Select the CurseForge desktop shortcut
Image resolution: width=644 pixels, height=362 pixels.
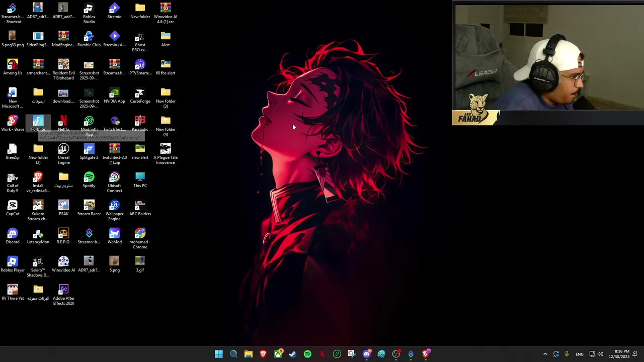[x=140, y=96]
